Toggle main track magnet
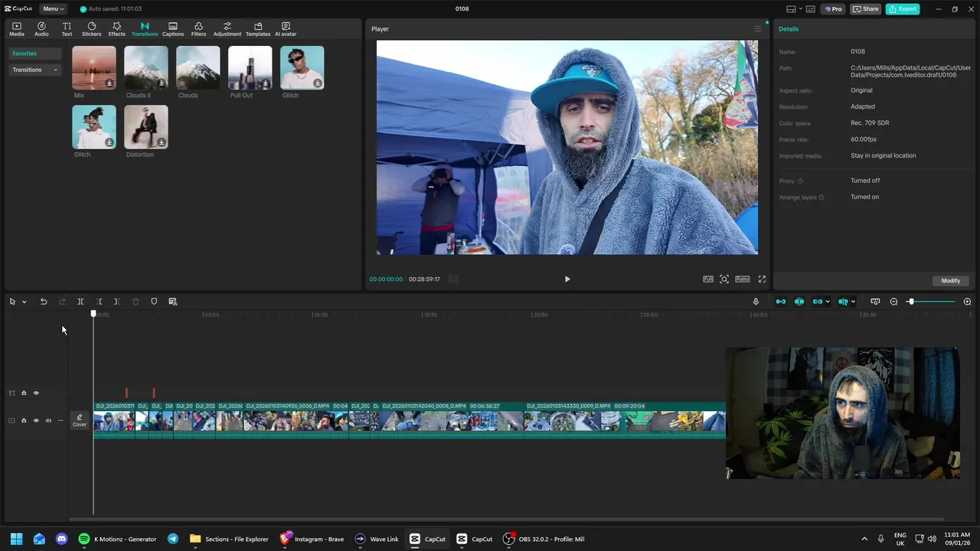This screenshot has width=980, height=551. pyautogui.click(x=781, y=302)
